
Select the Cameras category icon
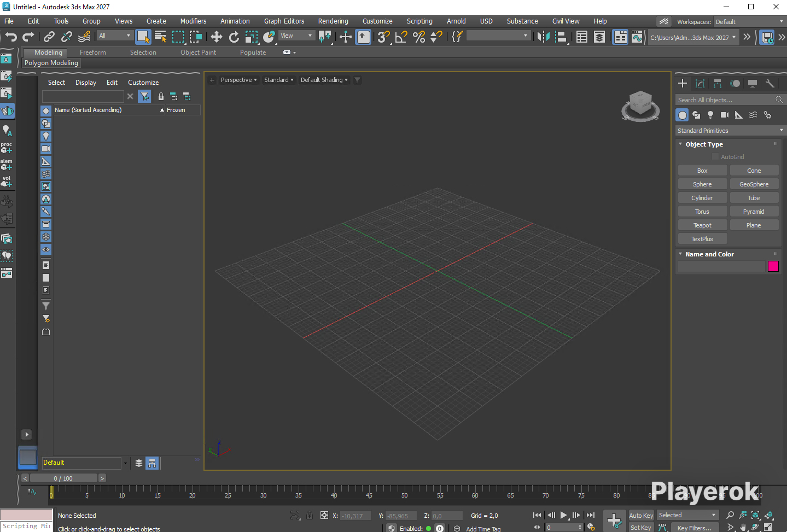pos(725,115)
